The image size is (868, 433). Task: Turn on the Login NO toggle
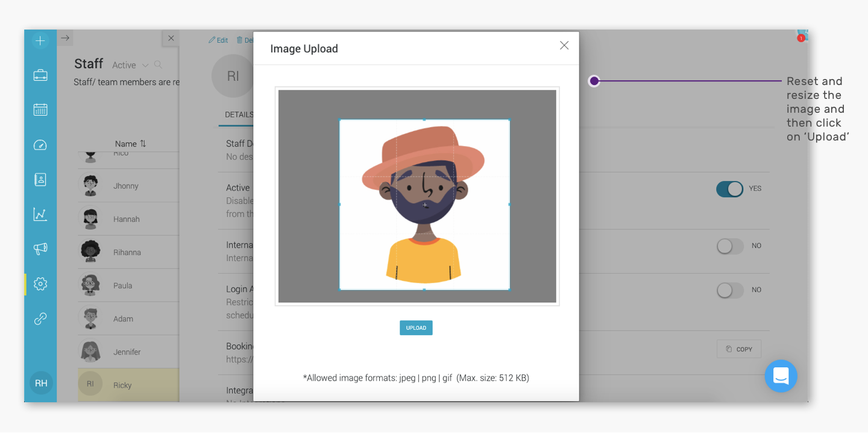[x=729, y=290]
